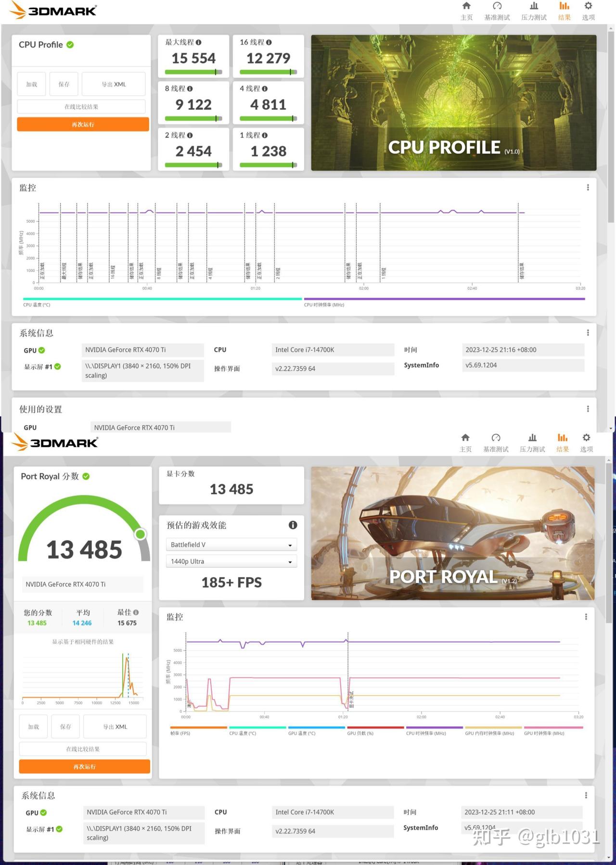Open the 监控 options menu in Port Royal
This screenshot has height=865, width=616.
(x=586, y=617)
